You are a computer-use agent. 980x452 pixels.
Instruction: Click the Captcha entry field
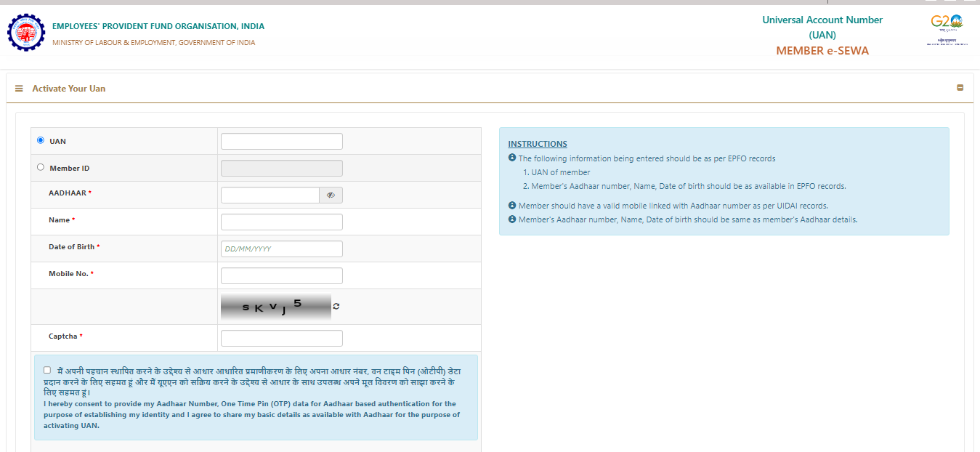281,339
